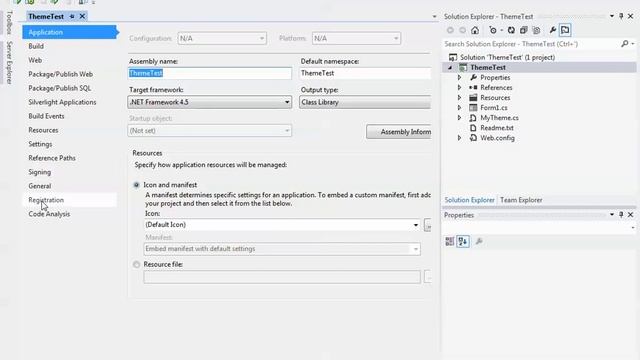640x360 pixels.
Task: Open the Output type dropdown
Action: click(x=365, y=102)
